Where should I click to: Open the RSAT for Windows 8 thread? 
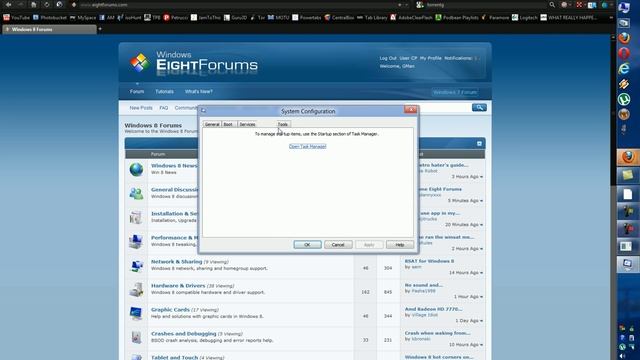point(429,261)
